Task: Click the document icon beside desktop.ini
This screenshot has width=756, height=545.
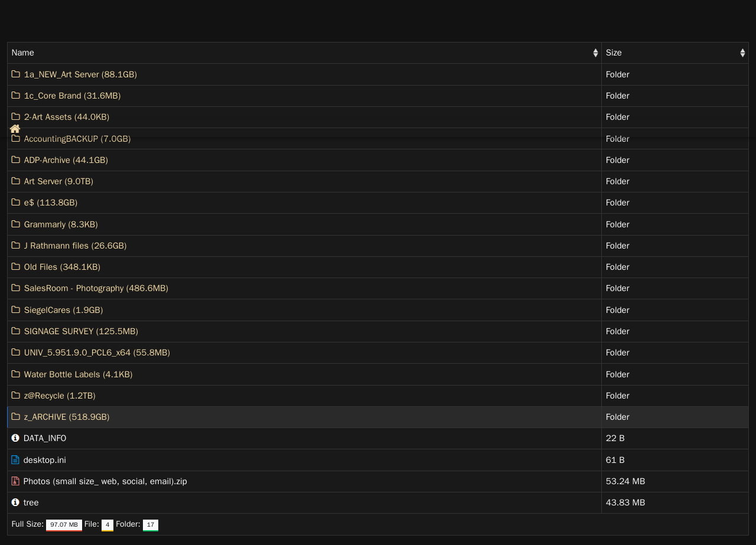Action: pos(15,459)
